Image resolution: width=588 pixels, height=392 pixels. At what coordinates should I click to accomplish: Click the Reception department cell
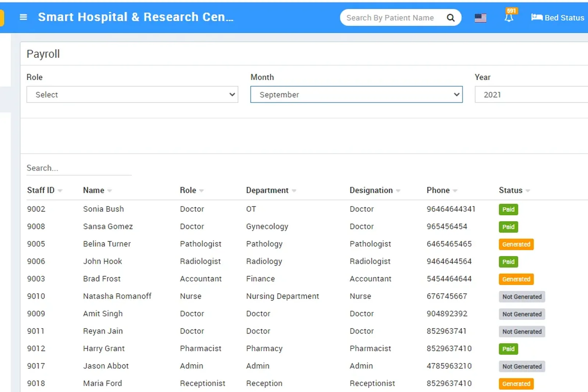pos(264,384)
